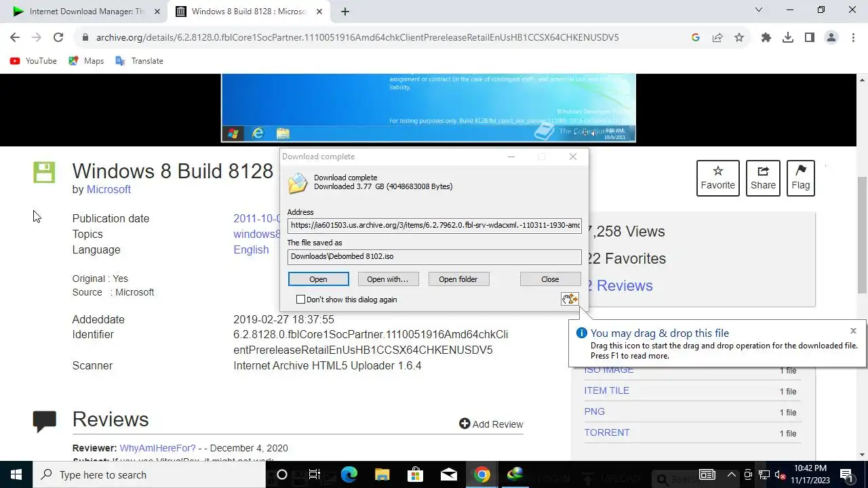Screen dimensions: 868x488
Task: Open Task View on taskbar
Action: click(x=315, y=474)
